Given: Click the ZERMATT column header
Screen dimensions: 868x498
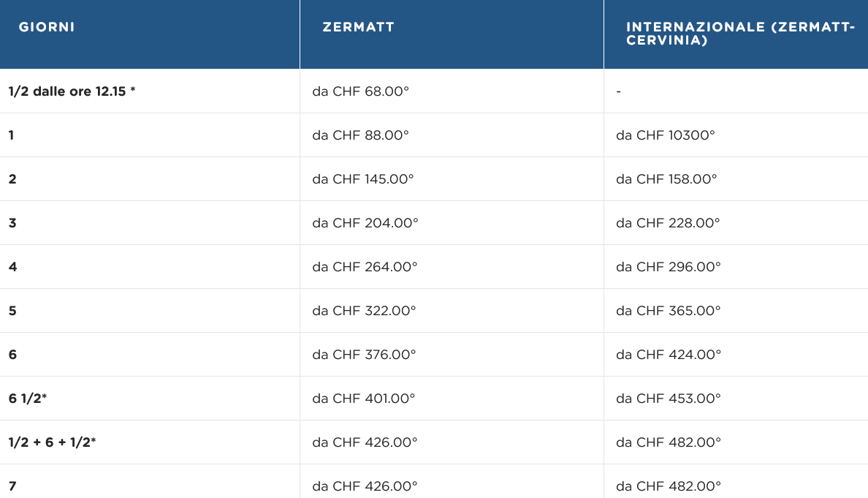Looking at the screenshot, I should click(x=358, y=27).
